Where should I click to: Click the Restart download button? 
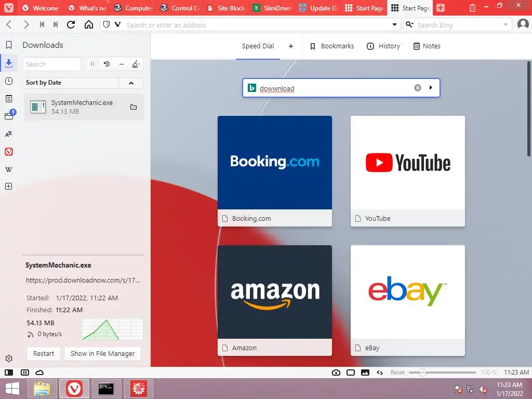44,353
